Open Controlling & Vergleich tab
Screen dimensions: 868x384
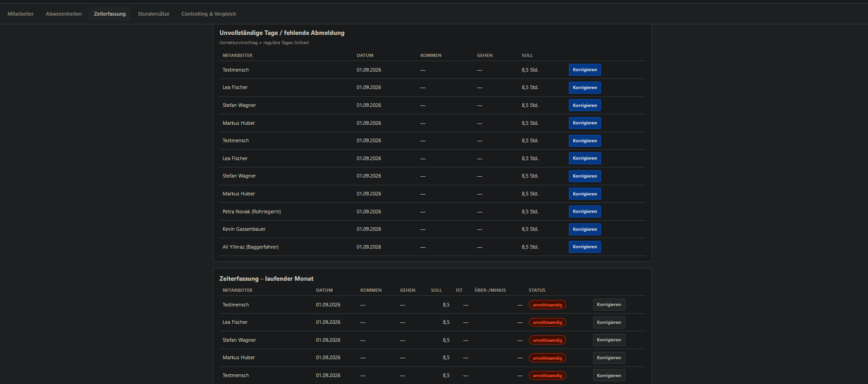pyautogui.click(x=208, y=14)
